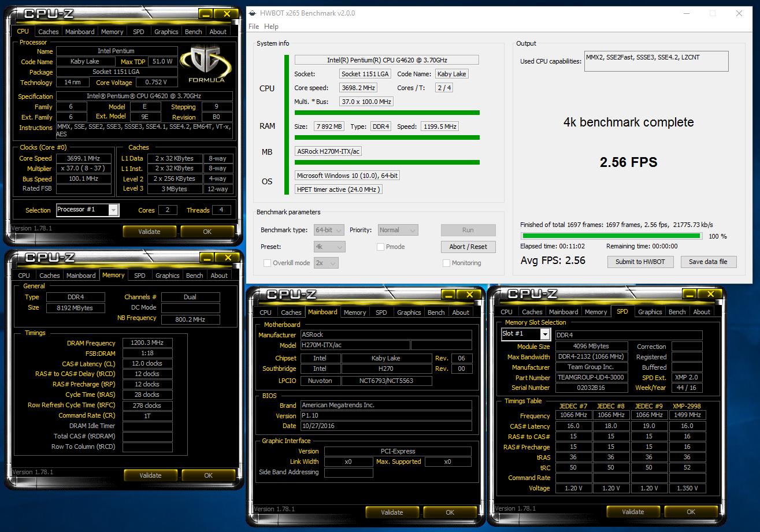
Task: Click the Serial Number 02032B16 value
Action: click(591, 388)
